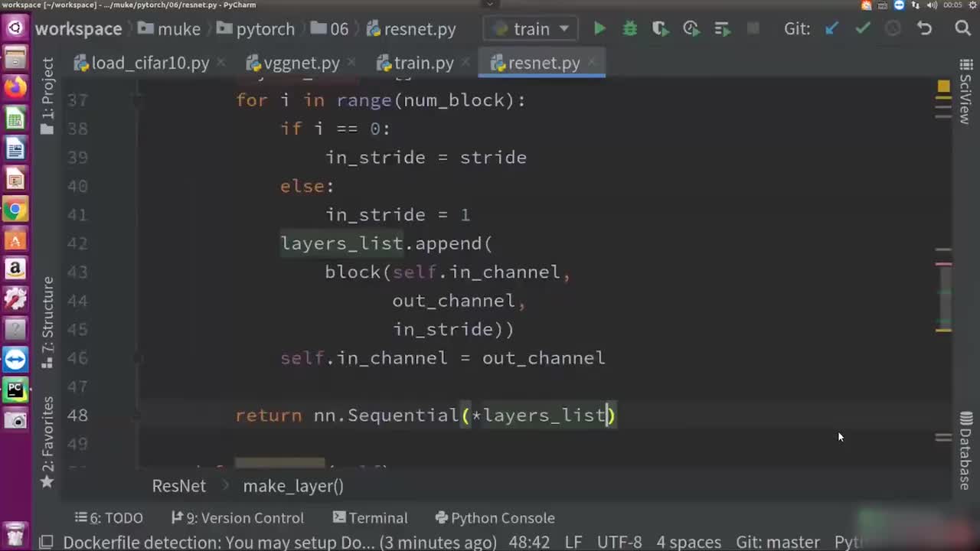980x551 pixels.
Task: Open the LF line separator selector
Action: (x=573, y=543)
